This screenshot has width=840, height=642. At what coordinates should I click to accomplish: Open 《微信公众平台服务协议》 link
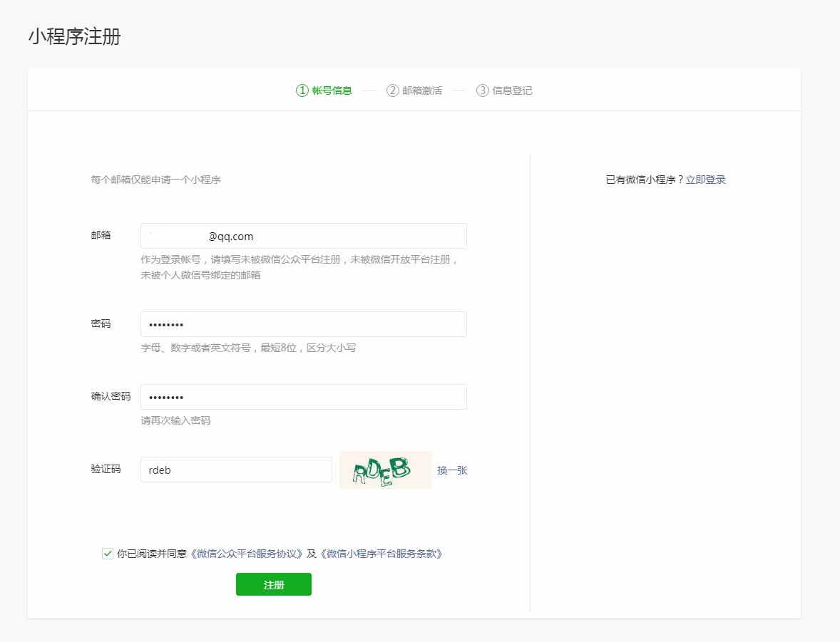pos(247,554)
